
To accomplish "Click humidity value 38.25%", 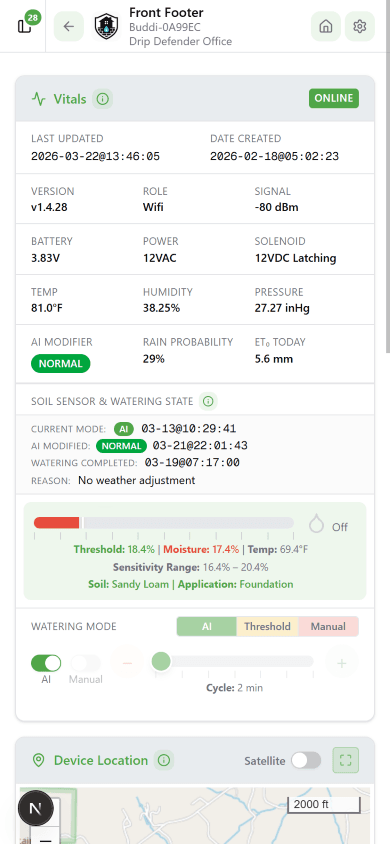I will [161, 308].
